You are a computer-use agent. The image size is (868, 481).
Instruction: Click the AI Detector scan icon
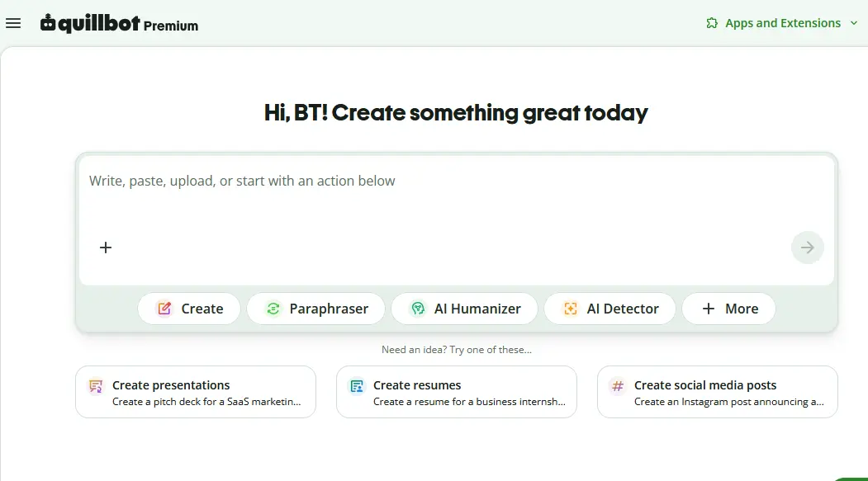point(570,309)
